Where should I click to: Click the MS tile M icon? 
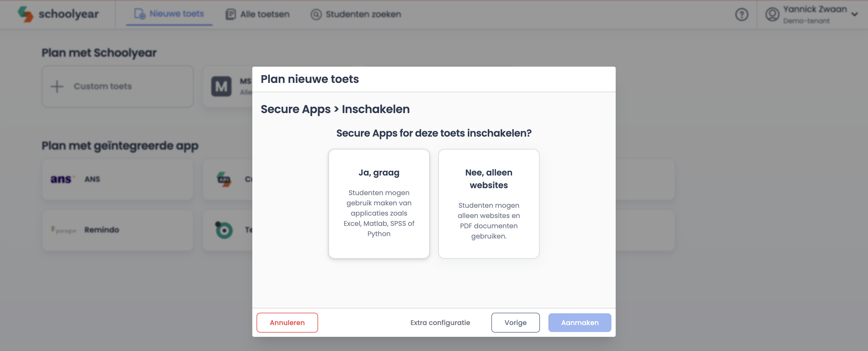222,87
